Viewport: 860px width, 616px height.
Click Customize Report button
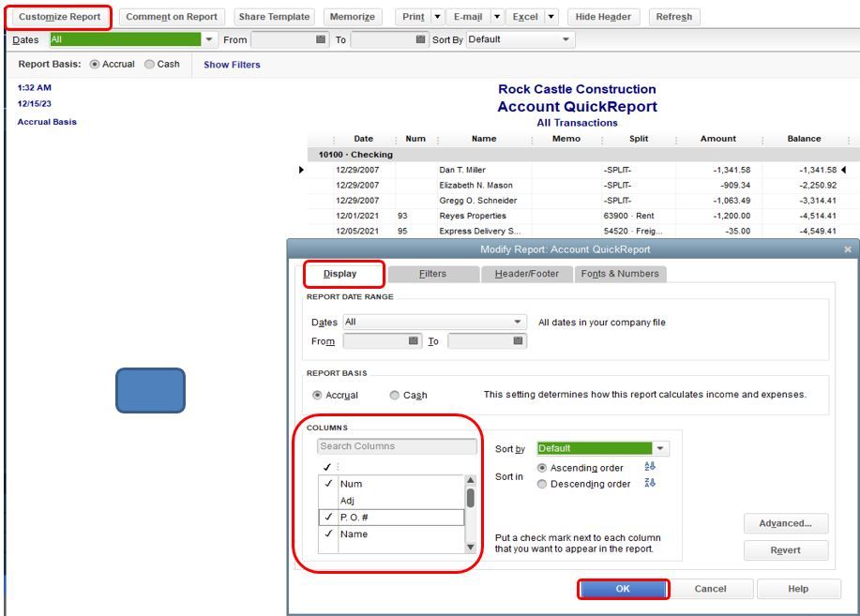pyautogui.click(x=59, y=17)
